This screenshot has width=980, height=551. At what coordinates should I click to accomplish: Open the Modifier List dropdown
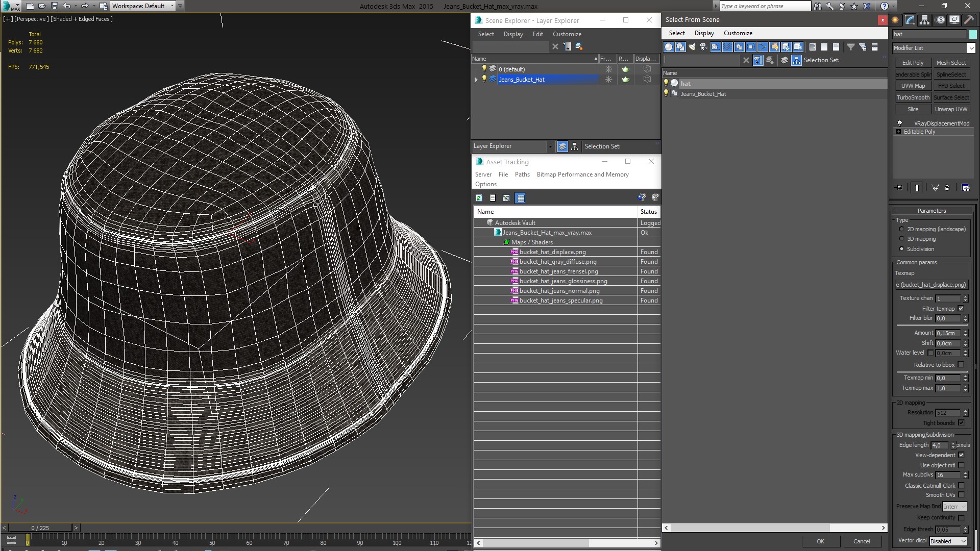(970, 48)
